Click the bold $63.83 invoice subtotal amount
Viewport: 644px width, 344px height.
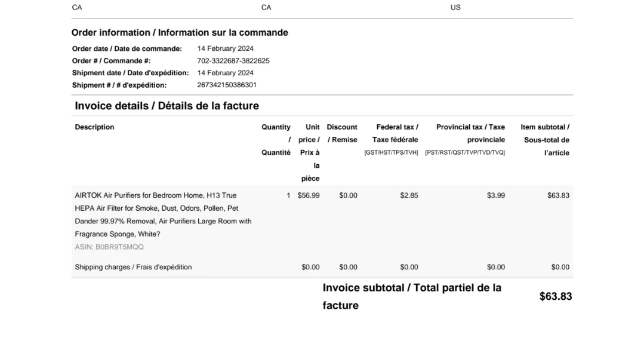(555, 296)
